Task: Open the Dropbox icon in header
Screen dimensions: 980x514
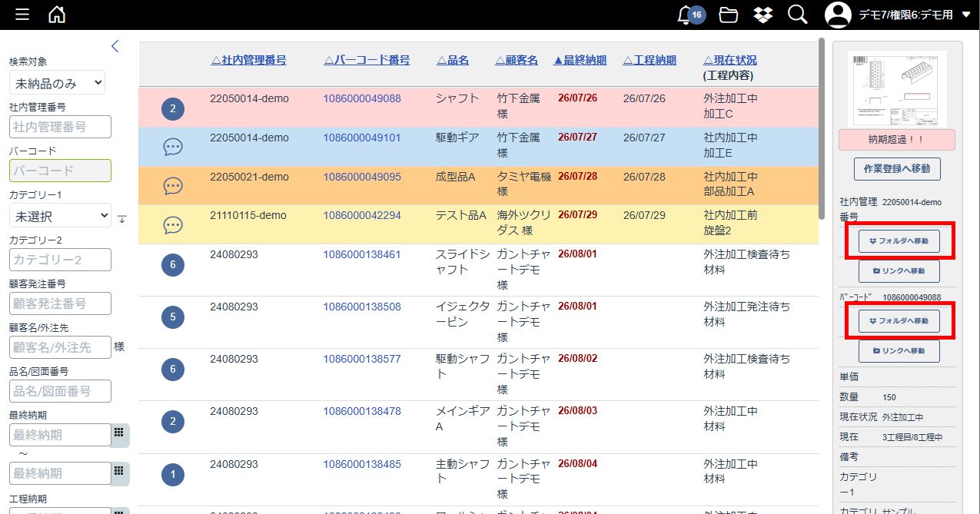Action: pos(763,15)
